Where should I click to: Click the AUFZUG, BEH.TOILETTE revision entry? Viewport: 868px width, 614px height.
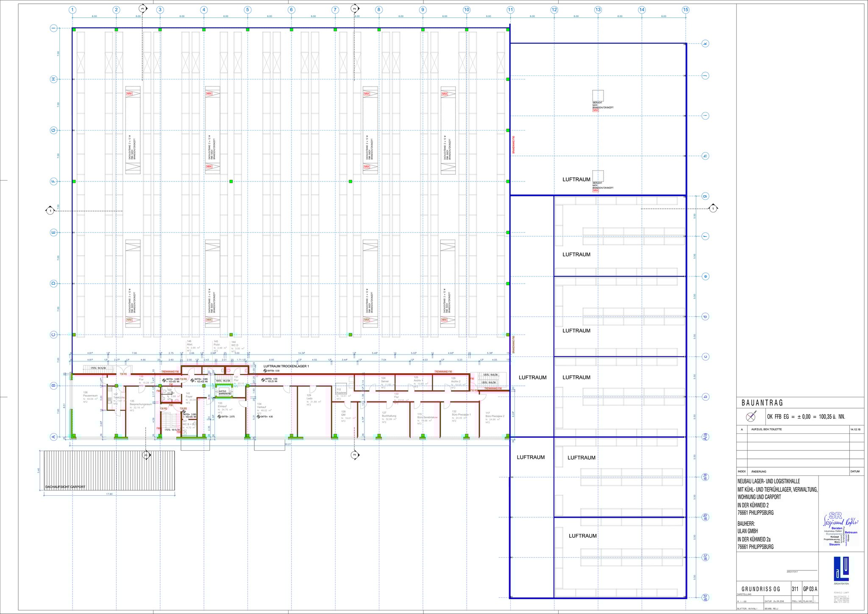pyautogui.click(x=766, y=429)
